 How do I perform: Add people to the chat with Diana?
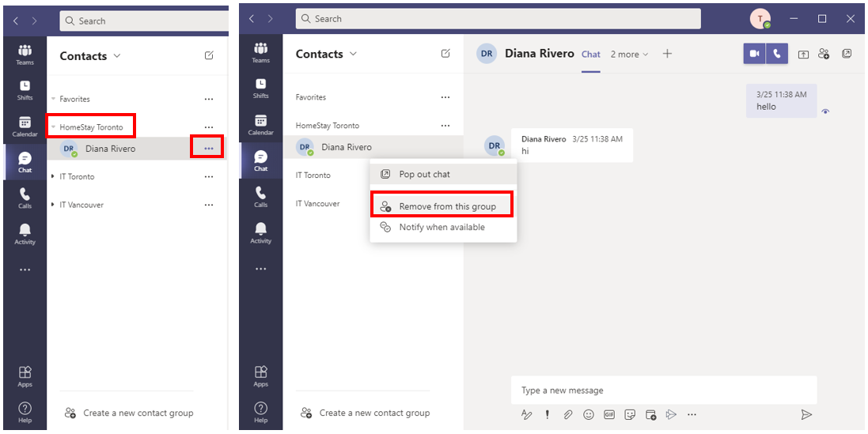824,54
